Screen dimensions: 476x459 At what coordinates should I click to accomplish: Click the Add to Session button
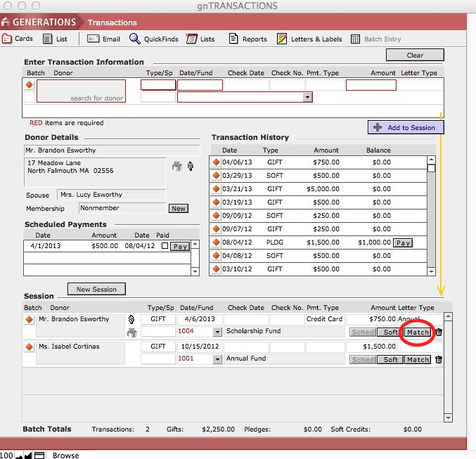(x=406, y=127)
